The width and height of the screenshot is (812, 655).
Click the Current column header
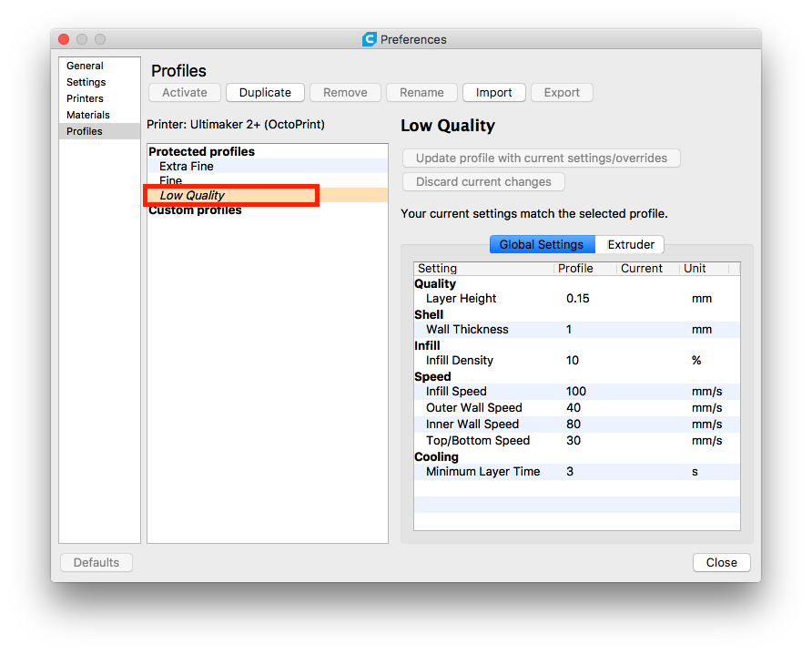647,269
